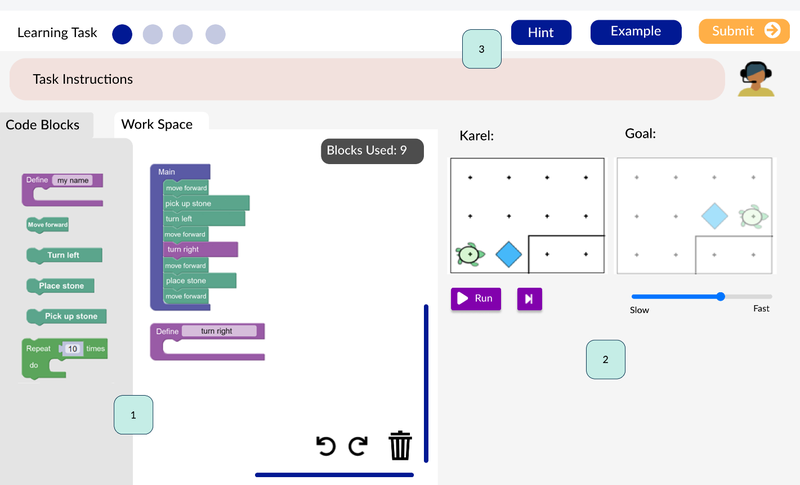Click the tutor avatar with headset

(x=756, y=79)
